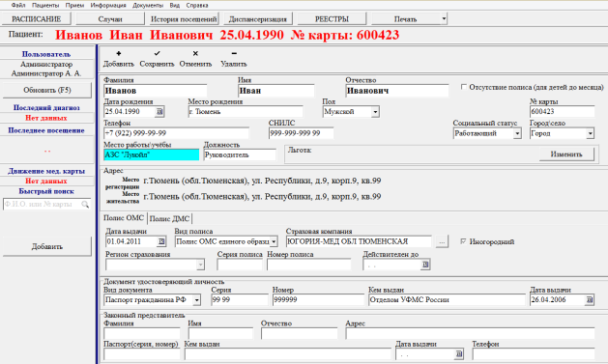Viewport: 608px width, 364px height.
Task: Toggle the Иногородний checkbox
Action: tap(463, 241)
